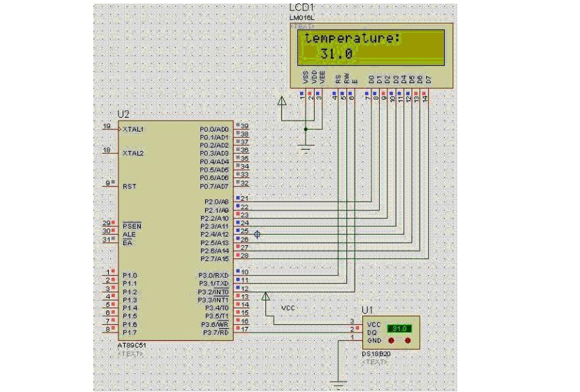Click the P1.3 pin label
Screen dimensions: 580x392
130,300
